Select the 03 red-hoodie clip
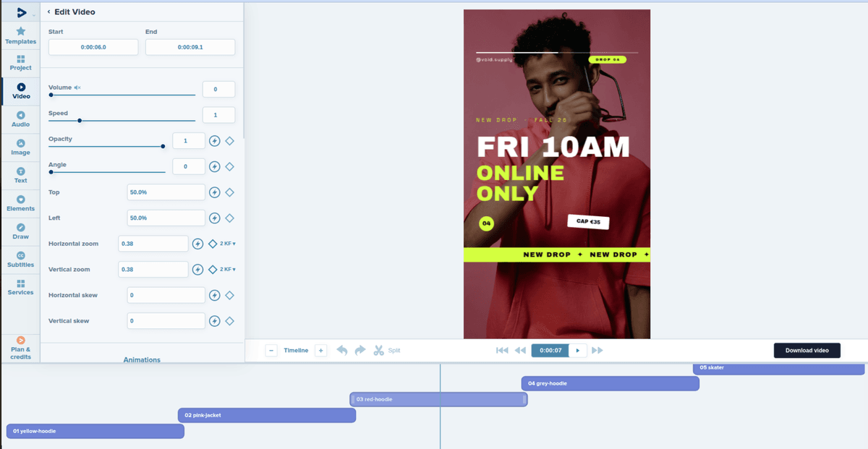This screenshot has width=868, height=449. point(438,399)
